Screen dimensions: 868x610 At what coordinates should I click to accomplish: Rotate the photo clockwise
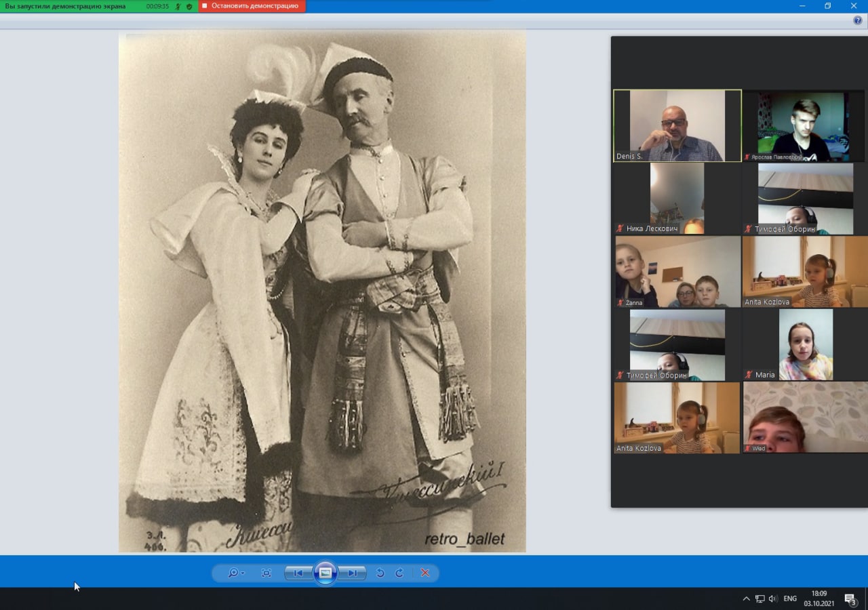(399, 573)
